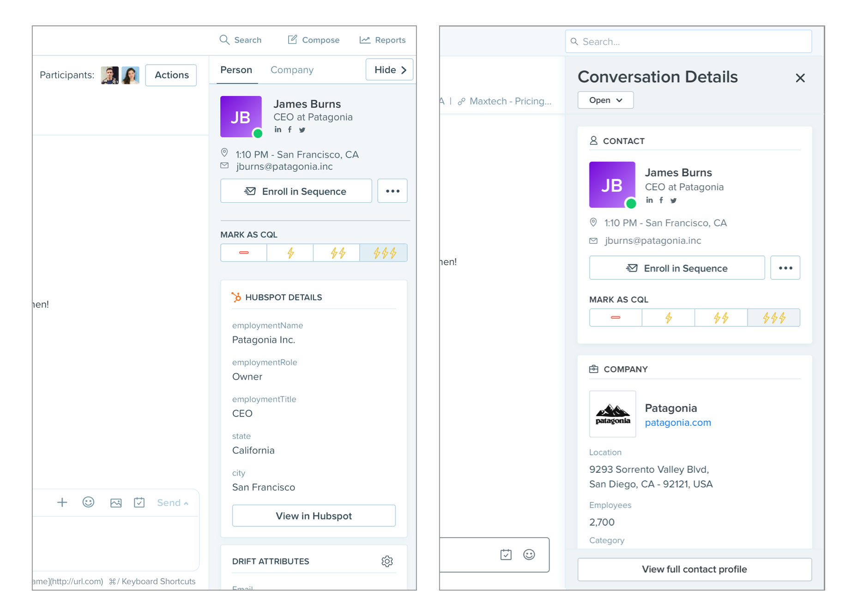Set CQL to one bolt in left Person panel
Viewport: 857px width, 616px height.
pos(290,253)
